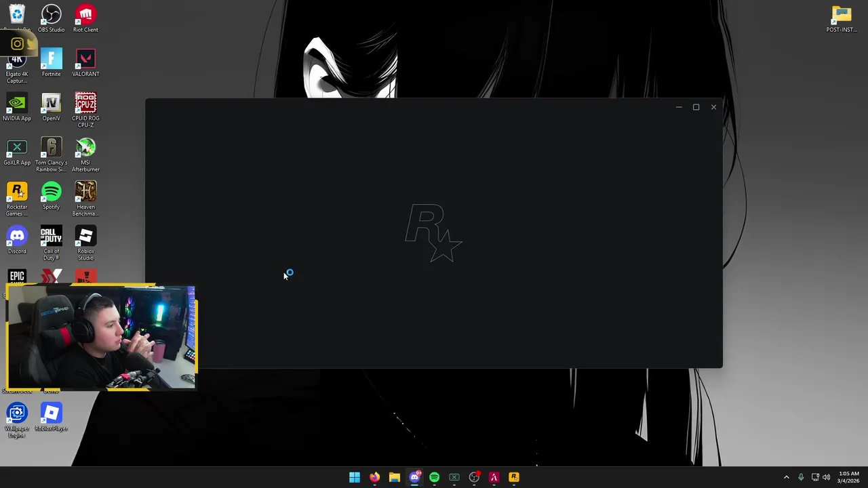Click the microphone icon in system tray
This screenshot has height=488, width=868.
pos(801,477)
